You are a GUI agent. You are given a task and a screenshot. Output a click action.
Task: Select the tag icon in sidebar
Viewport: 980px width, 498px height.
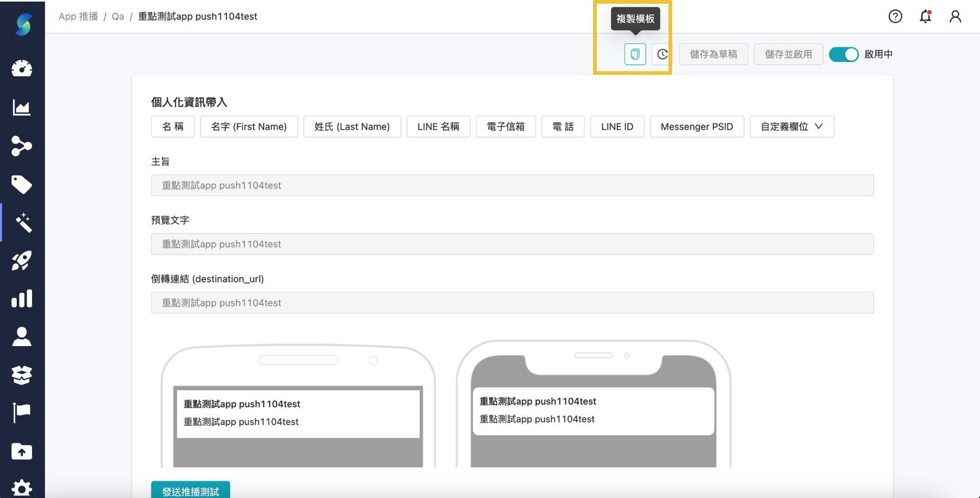(22, 185)
